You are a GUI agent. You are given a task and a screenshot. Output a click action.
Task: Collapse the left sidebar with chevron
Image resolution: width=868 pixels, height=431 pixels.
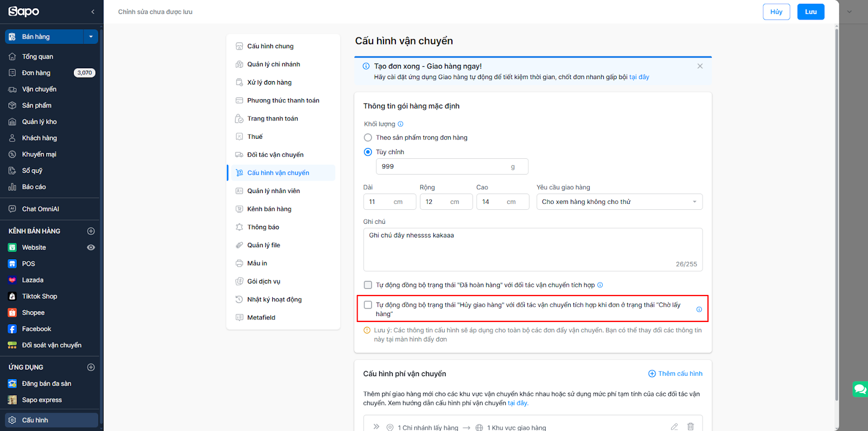(x=93, y=11)
